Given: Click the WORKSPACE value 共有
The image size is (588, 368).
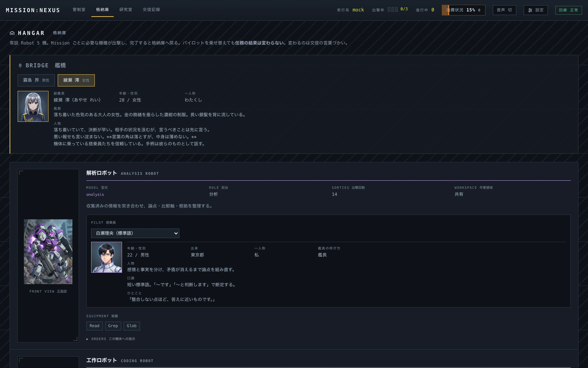Looking at the screenshot, I should coord(459,194).
